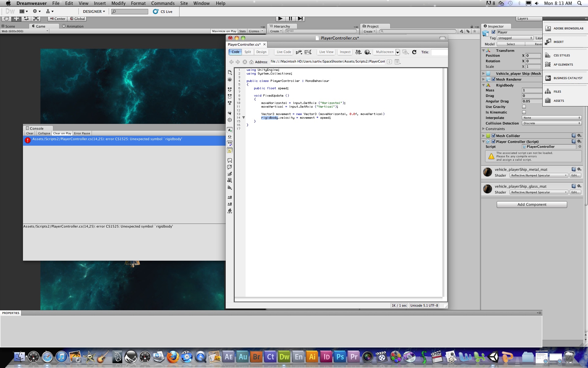Expand the Rigidbody component section

tap(484, 85)
